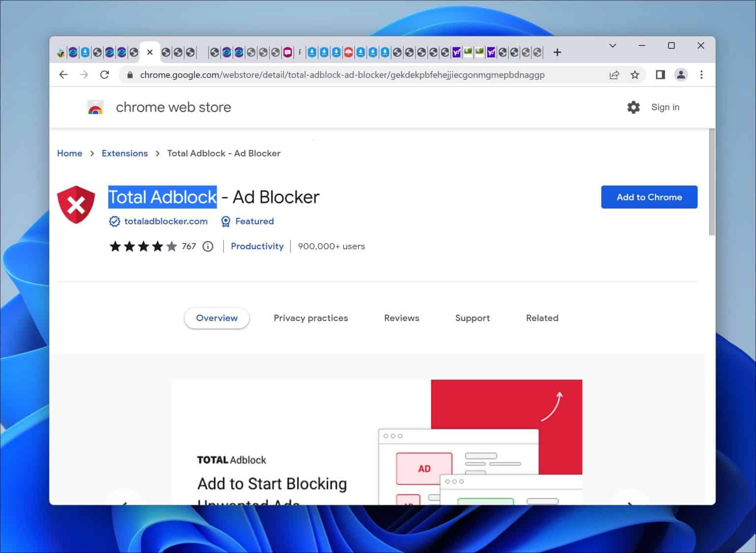The width and height of the screenshot is (756, 553).
Task: Open the Extensions breadcrumb link
Action: pyautogui.click(x=125, y=153)
